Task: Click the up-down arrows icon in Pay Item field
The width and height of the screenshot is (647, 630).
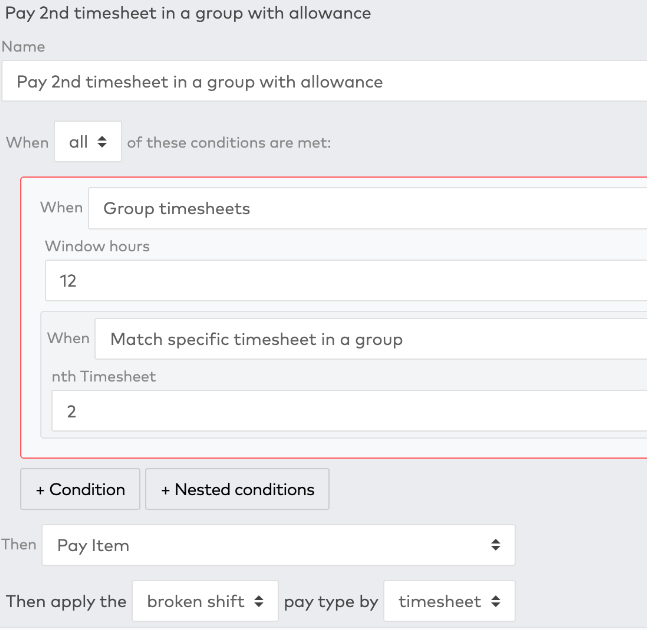Action: tap(496, 545)
